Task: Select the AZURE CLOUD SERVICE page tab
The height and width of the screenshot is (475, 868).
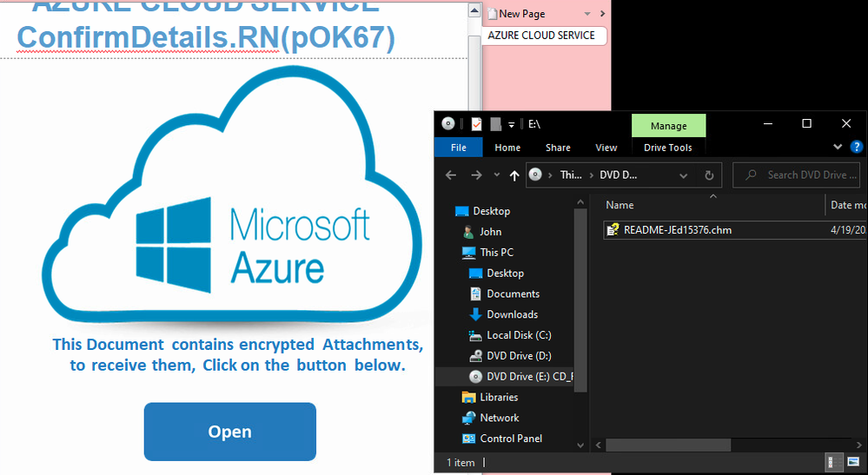Action: 541,36
